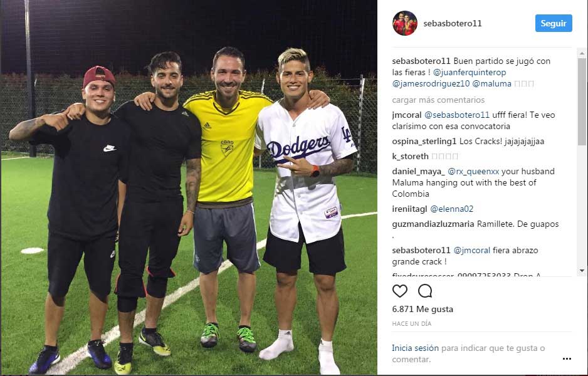This screenshot has width=588, height=376.
Task: Open 6.871 Me gusta likes count
Action: (423, 310)
